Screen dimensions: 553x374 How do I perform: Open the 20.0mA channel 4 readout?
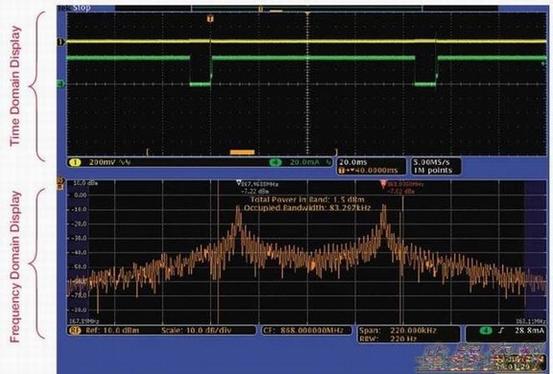[311, 162]
